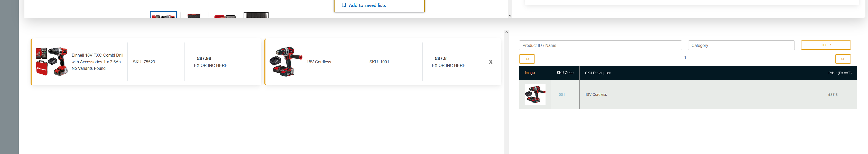Screen dimensions: 868x154
Task: Open SKU code 1001 link in table
Action: coord(561,95)
